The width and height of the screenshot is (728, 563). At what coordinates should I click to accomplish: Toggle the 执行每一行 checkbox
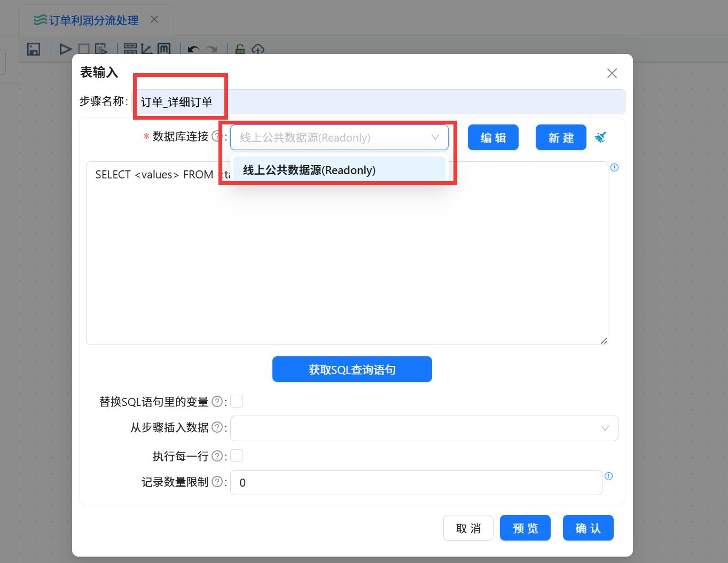(237, 456)
